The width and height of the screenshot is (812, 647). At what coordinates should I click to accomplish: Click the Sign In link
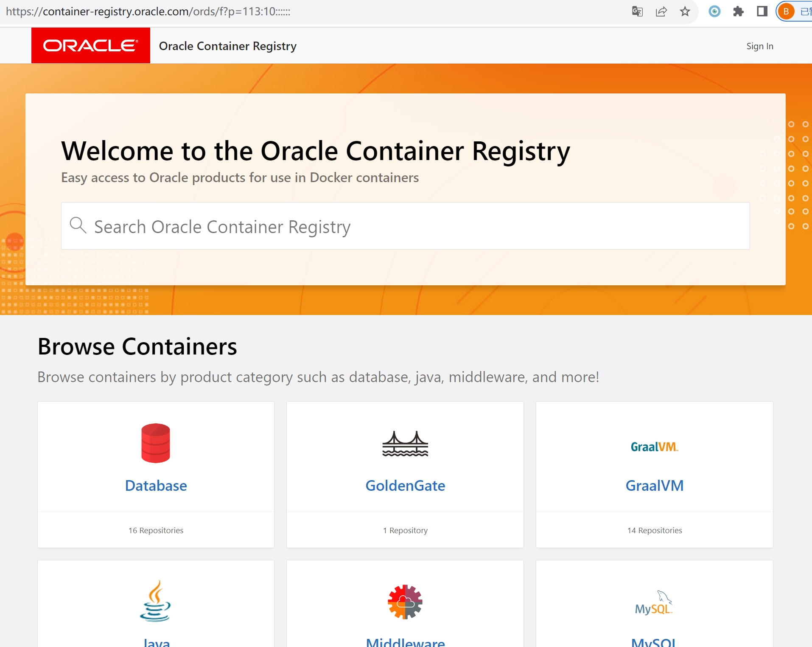coord(759,46)
